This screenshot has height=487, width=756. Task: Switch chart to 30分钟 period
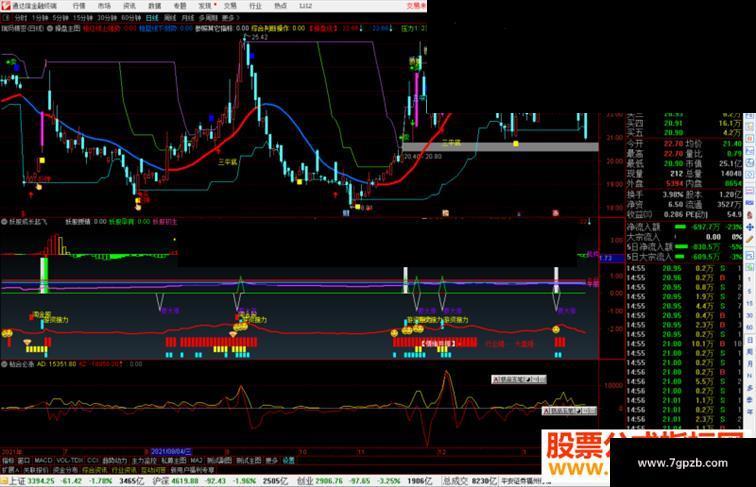(107, 18)
